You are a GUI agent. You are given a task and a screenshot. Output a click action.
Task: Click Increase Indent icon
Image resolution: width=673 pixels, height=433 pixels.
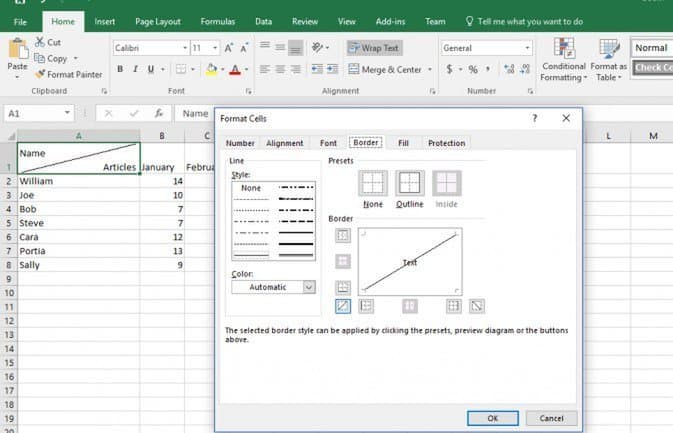pos(333,69)
